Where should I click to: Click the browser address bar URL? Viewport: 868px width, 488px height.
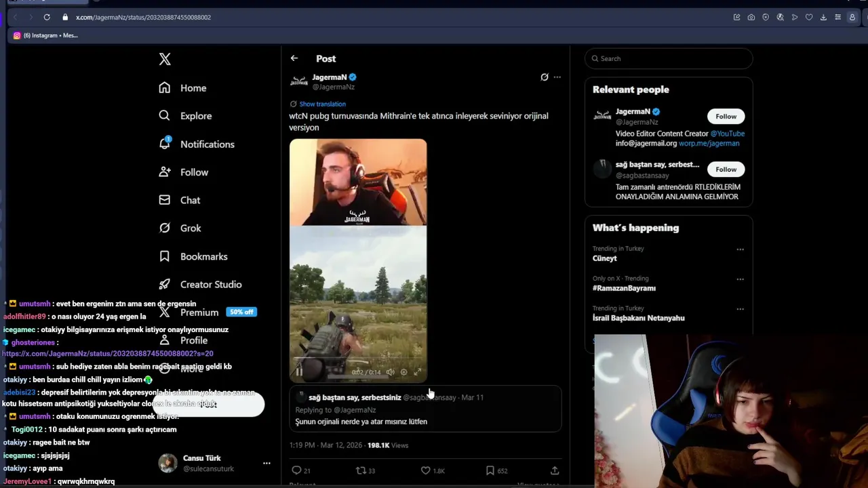(x=143, y=17)
